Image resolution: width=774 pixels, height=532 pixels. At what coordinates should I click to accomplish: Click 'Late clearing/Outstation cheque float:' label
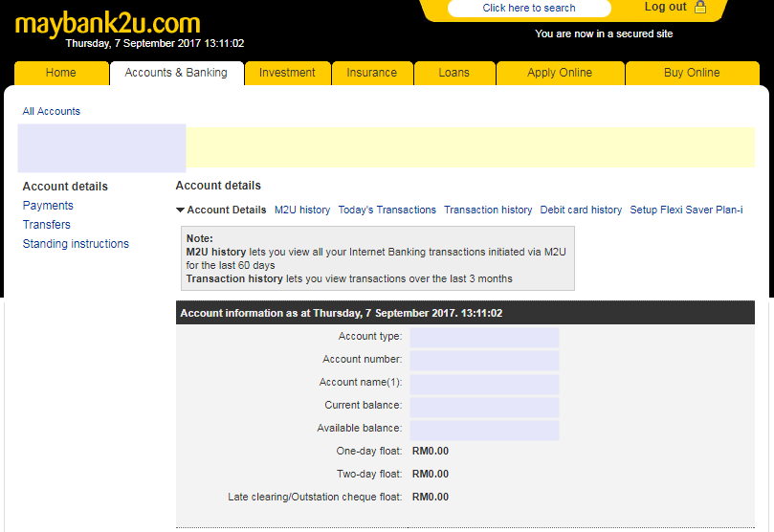315,497
